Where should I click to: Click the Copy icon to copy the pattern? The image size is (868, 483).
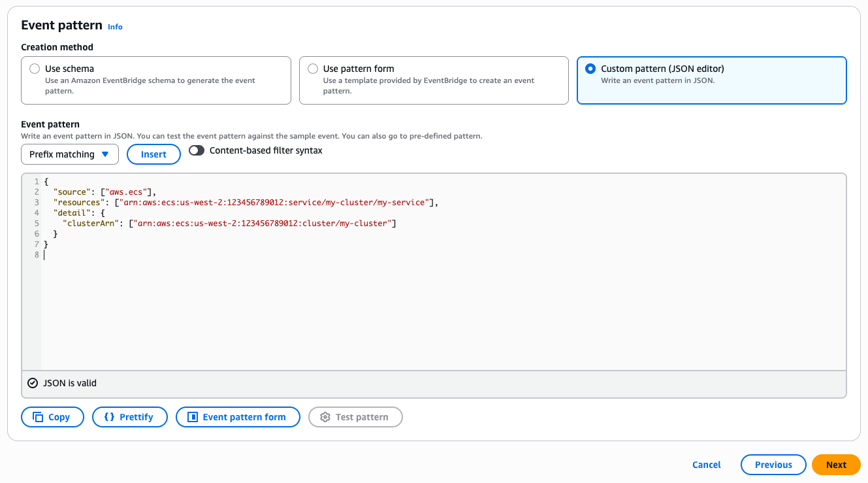38,416
